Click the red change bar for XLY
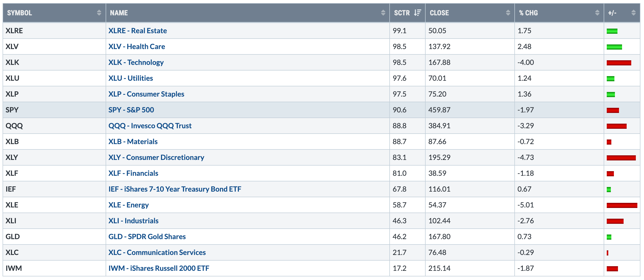Viewport: 644px width, 280px height. 621,158
